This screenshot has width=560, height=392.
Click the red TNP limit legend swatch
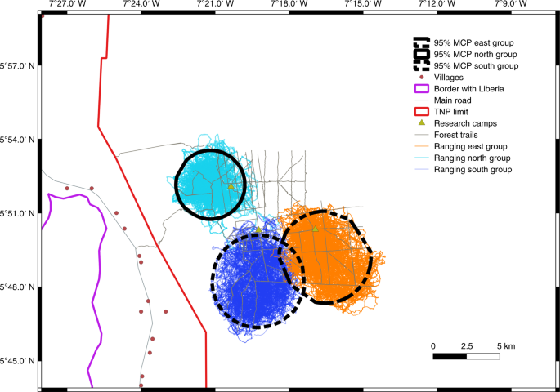point(421,112)
